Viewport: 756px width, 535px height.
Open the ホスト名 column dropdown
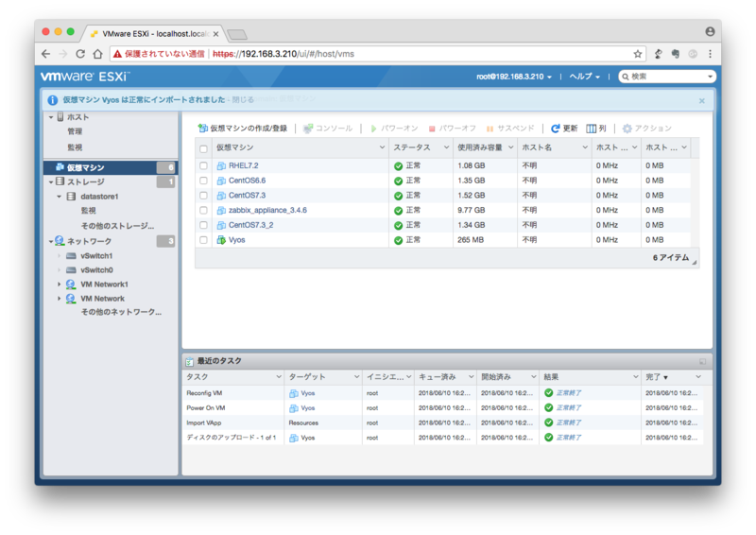pyautogui.click(x=585, y=147)
